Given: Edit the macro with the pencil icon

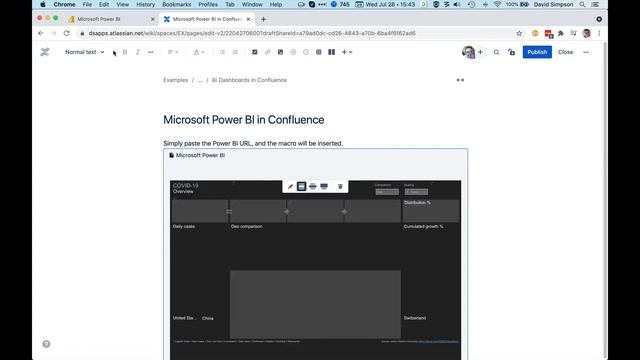Looking at the screenshot, I should pos(290,187).
